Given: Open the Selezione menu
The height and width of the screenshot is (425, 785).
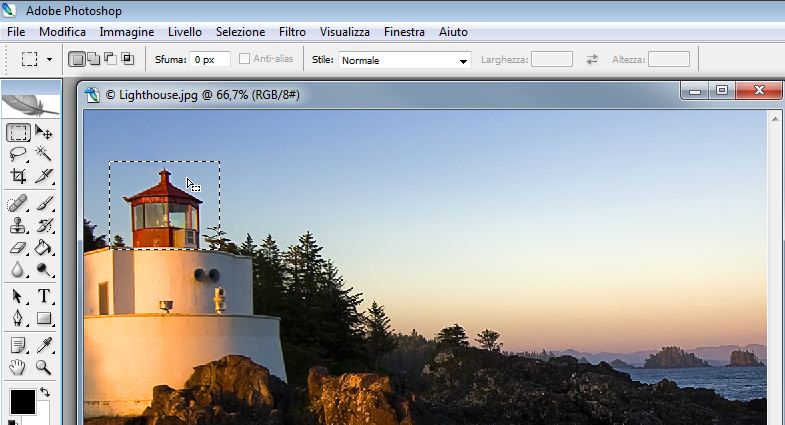Looking at the screenshot, I should click(240, 32).
